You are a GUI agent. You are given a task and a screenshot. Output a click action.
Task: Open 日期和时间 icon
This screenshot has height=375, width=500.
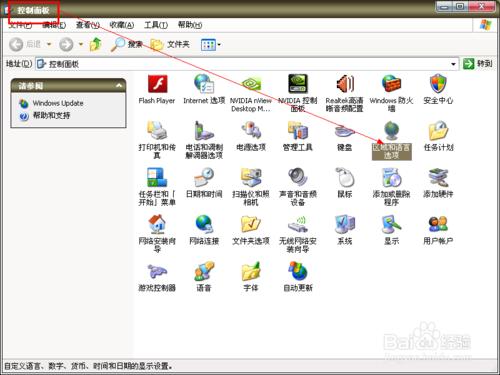pyautogui.click(x=204, y=177)
